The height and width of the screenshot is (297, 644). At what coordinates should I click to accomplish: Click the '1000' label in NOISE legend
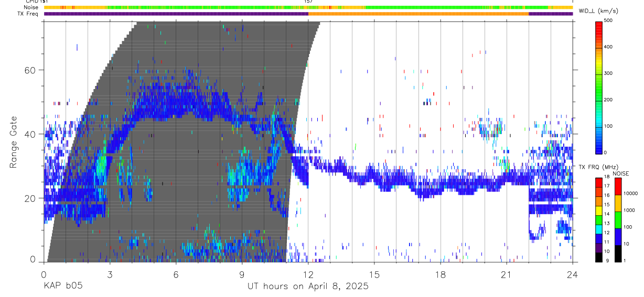[629, 210]
